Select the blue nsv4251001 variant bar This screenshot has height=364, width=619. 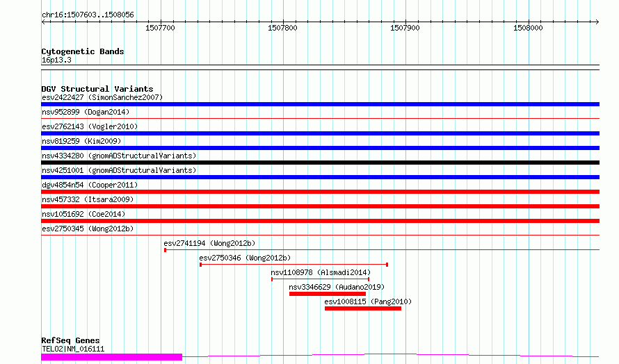click(x=320, y=177)
